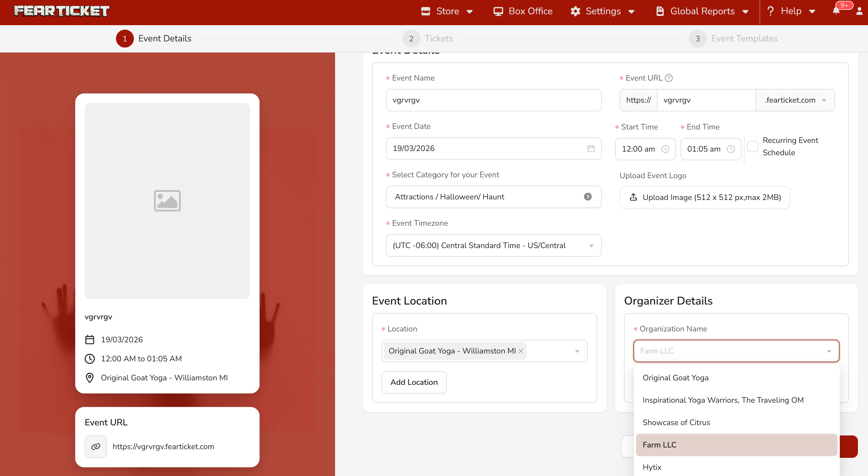Open the calendar icon in Event Date

tap(591, 148)
